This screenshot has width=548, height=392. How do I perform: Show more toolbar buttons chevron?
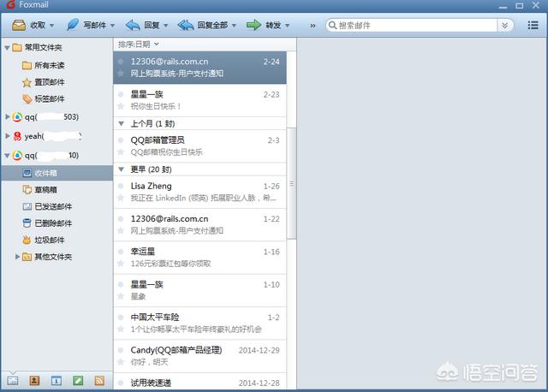coord(313,26)
